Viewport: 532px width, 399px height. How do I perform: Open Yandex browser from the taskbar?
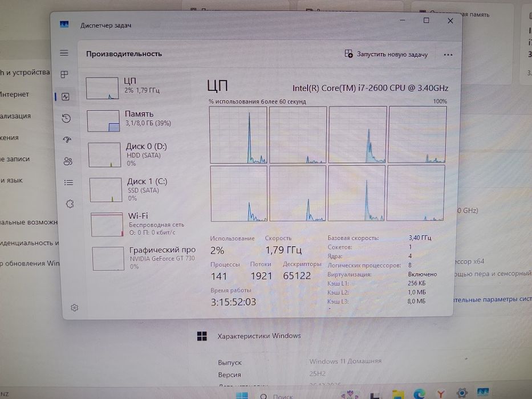[441, 394]
